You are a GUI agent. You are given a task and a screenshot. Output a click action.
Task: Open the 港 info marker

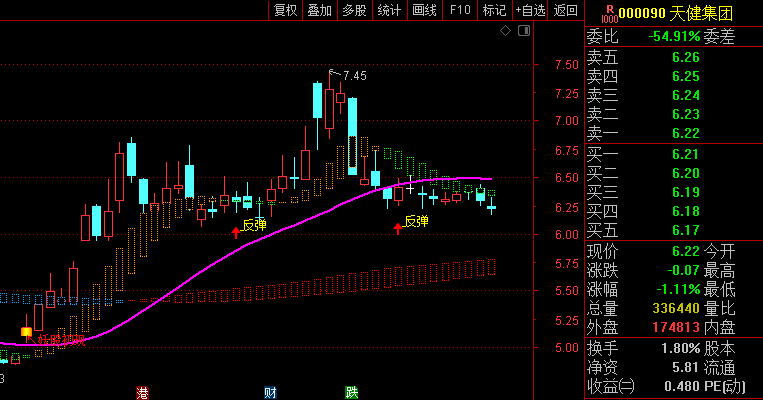coord(142,393)
